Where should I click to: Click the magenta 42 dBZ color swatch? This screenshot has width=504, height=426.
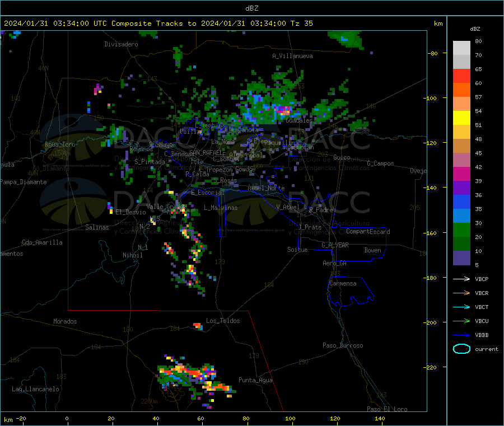click(x=461, y=174)
